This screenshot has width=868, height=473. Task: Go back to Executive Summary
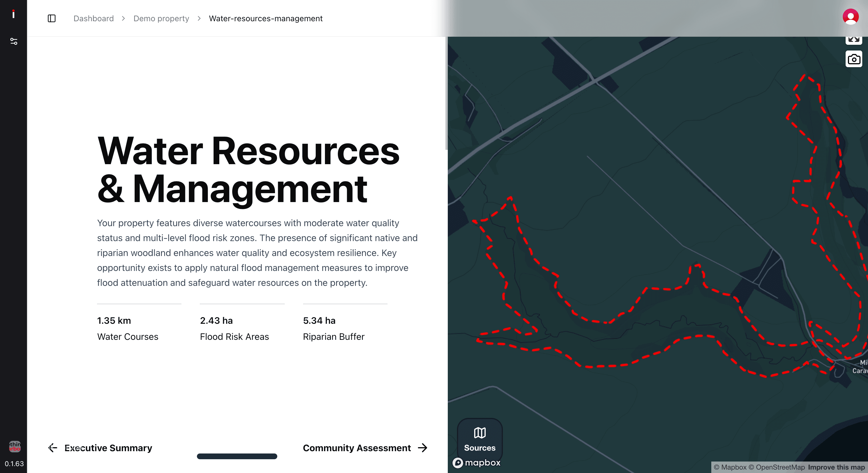pos(100,448)
